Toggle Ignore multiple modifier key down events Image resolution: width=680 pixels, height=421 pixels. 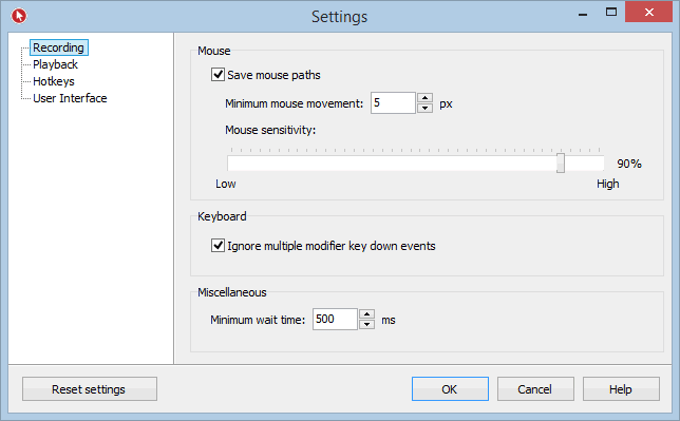218,245
